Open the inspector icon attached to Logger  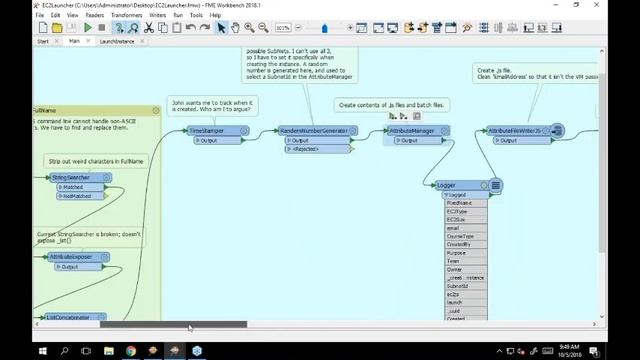496,185
